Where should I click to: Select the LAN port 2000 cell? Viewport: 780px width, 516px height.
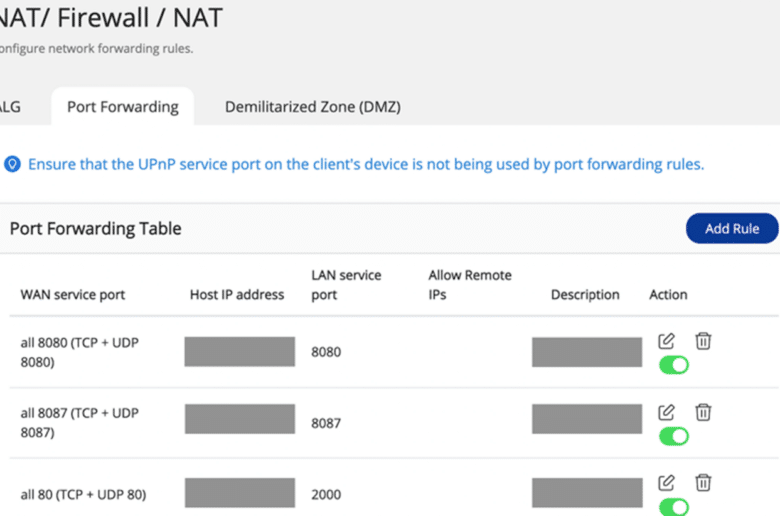pos(326,495)
